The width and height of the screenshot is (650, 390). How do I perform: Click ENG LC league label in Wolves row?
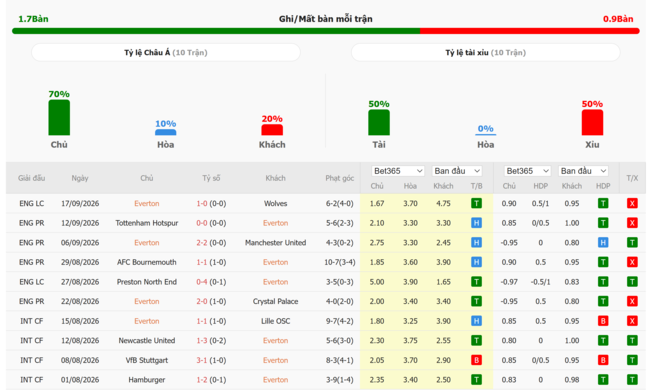point(32,203)
